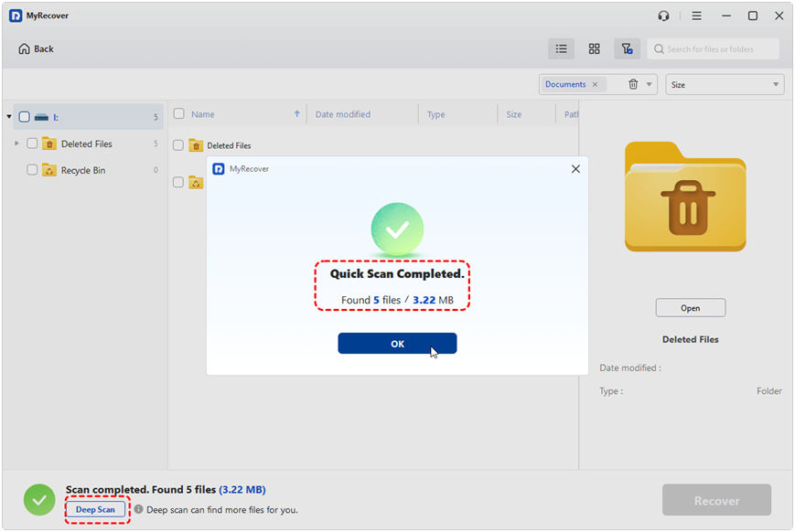Screen dimensions: 795x532
Task: Sort by the Type column
Action: [x=436, y=114]
